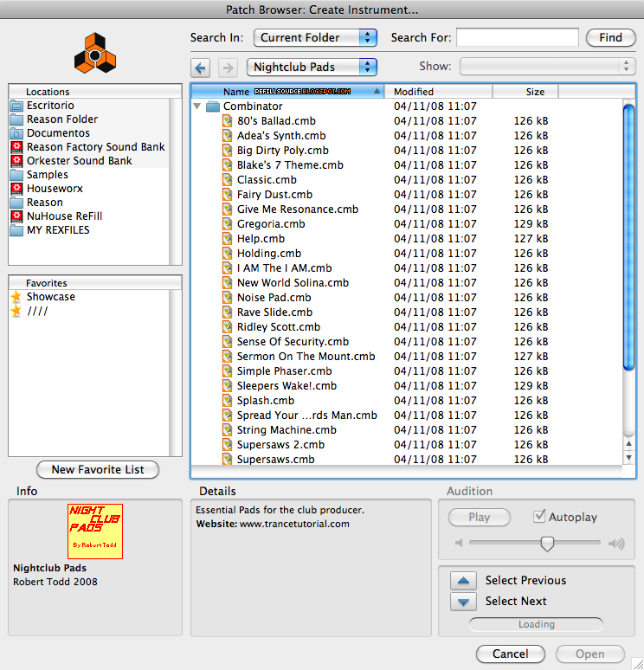The image size is (644, 670).
Task: Click the Loading progress bar
Action: 537,624
